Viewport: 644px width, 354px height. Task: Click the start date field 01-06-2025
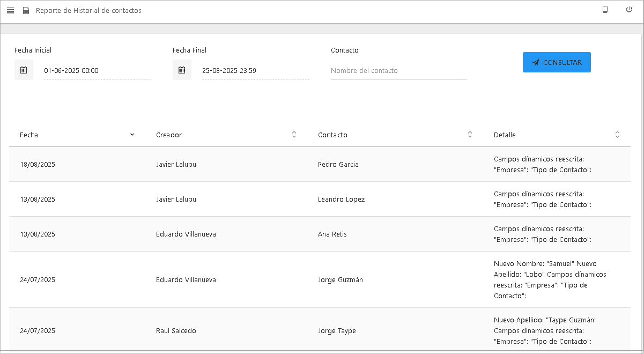coord(97,71)
